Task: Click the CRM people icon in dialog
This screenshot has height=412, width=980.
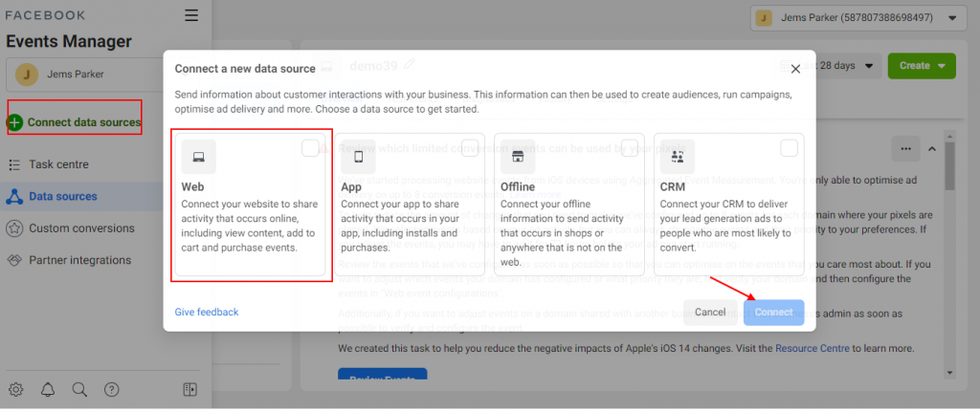Action: [x=679, y=157]
